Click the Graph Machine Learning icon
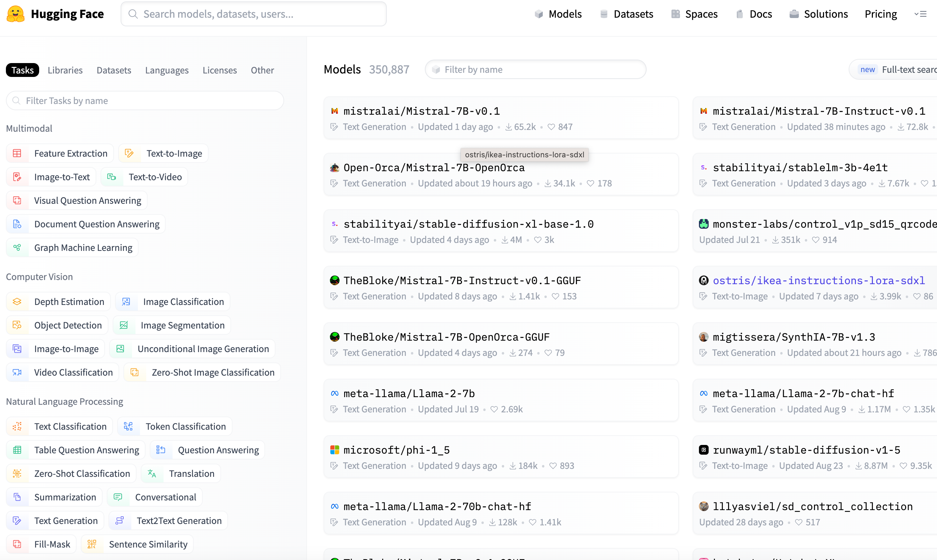Image resolution: width=937 pixels, height=560 pixels. [17, 248]
